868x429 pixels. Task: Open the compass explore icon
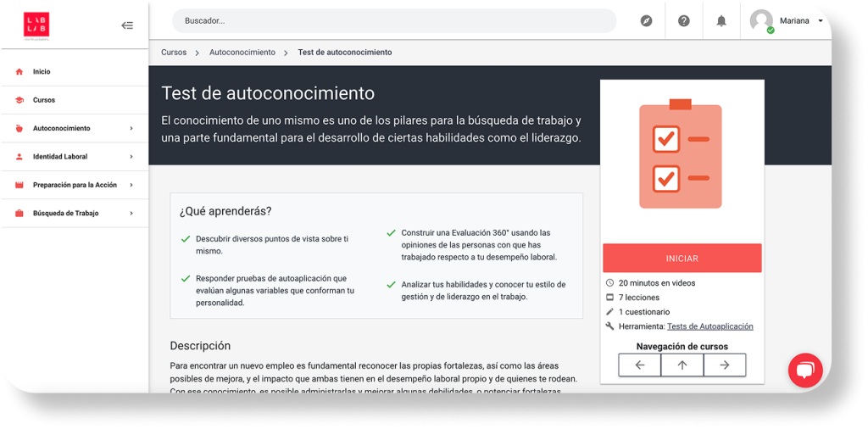(x=647, y=21)
